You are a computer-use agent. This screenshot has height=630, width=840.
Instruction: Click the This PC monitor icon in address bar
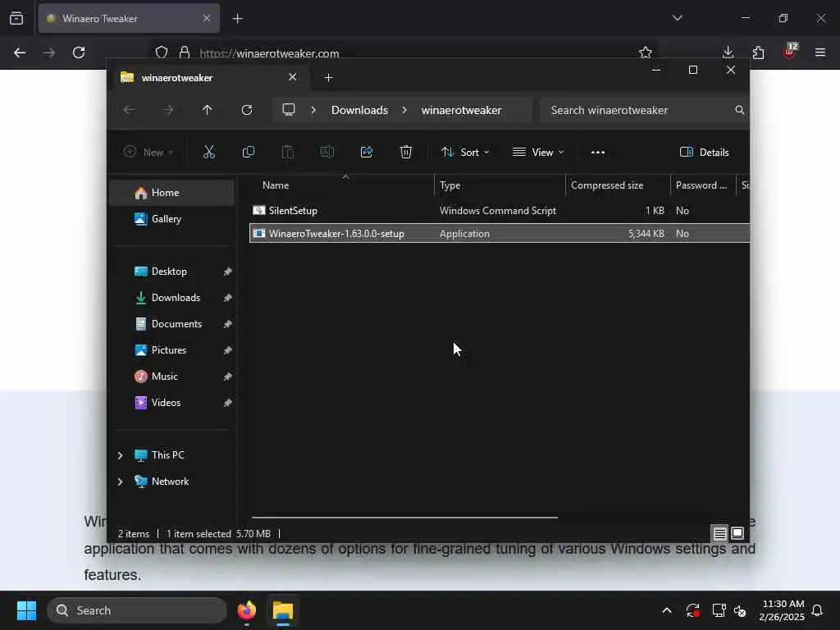pyautogui.click(x=289, y=110)
